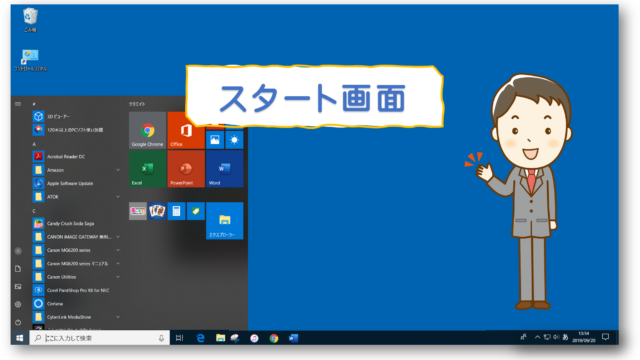Launch Excel from the start tiles
This screenshot has width=640, height=360.
click(147, 169)
